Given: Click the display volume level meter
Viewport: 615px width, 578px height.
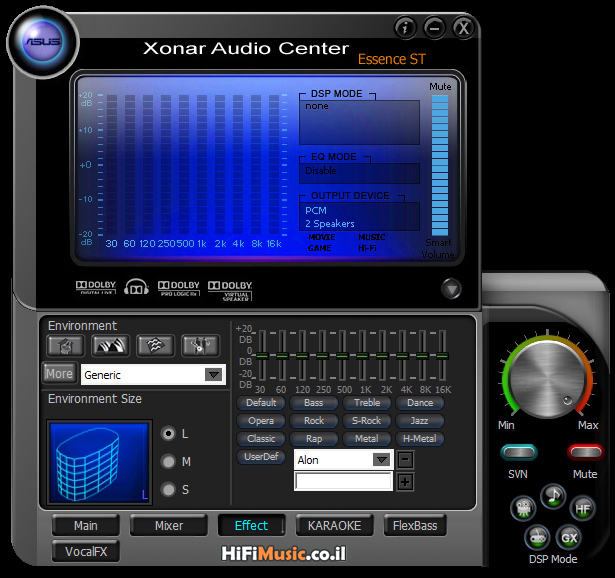Looking at the screenshot, I should click(x=440, y=165).
